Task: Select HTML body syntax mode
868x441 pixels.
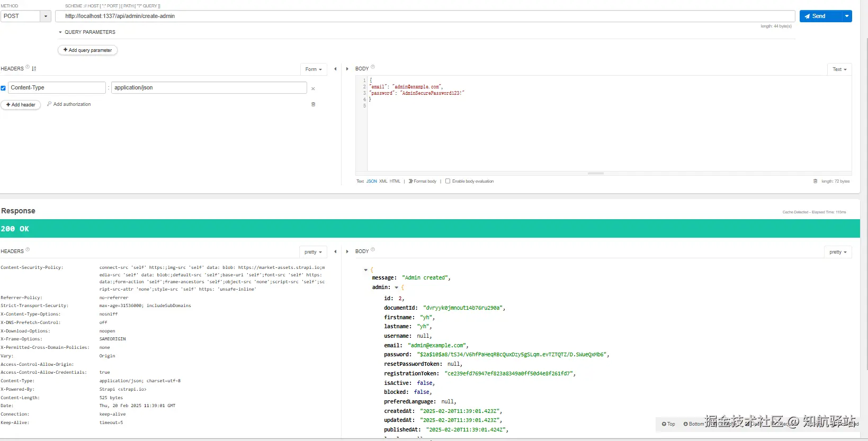Action: (x=395, y=181)
